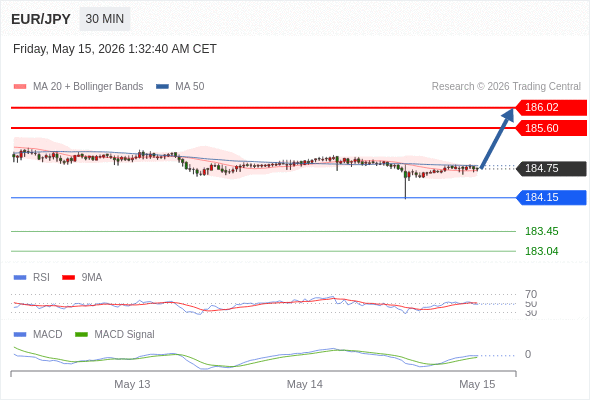This screenshot has width=590, height=400.
Task: Click the 185.60 resistance price tag
Action: click(x=551, y=128)
